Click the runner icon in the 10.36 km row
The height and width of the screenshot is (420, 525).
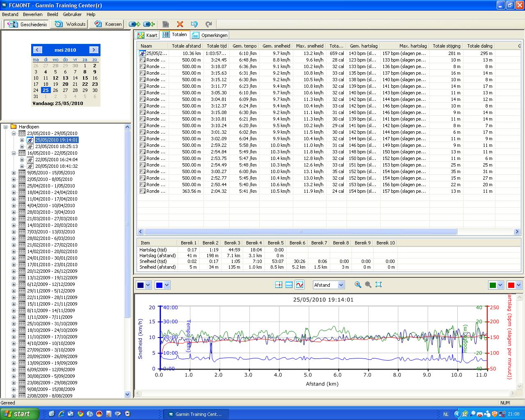coord(142,53)
